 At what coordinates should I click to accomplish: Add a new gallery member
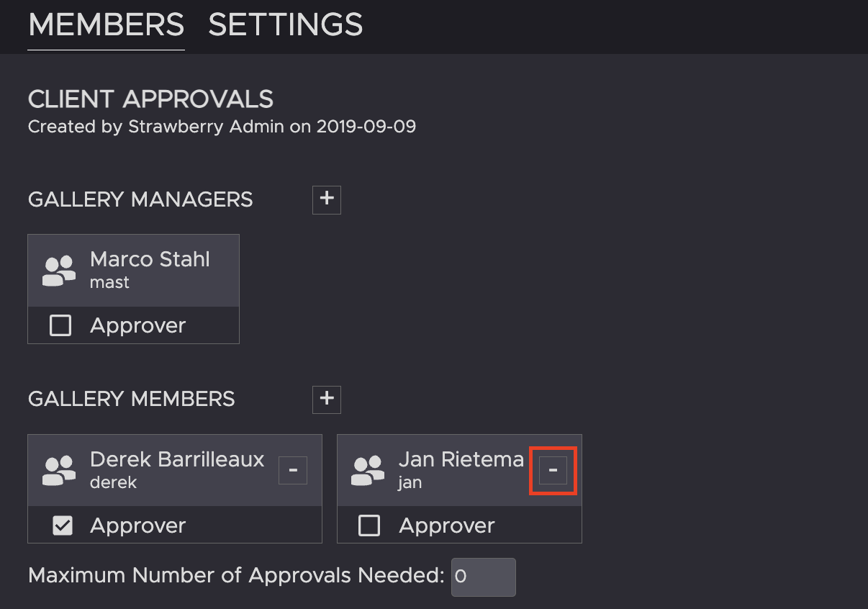point(327,399)
